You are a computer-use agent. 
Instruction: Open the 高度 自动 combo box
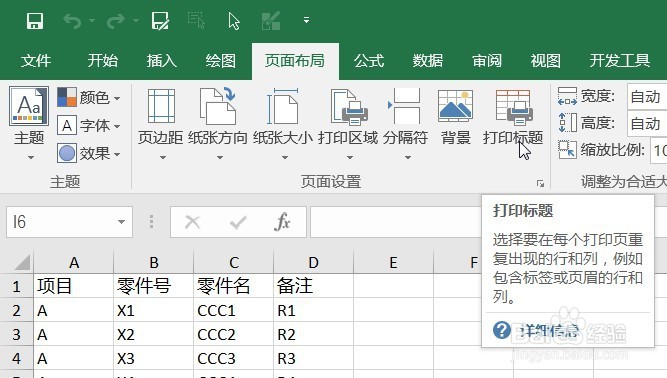[x=647, y=124]
